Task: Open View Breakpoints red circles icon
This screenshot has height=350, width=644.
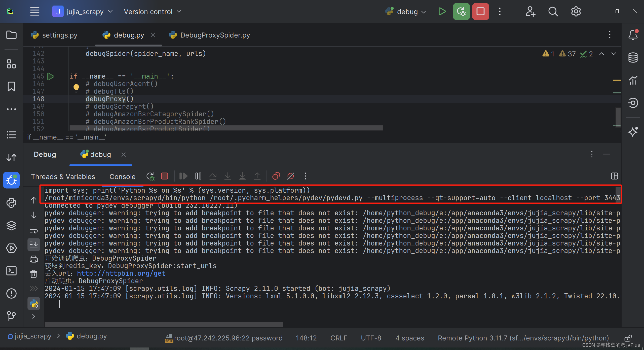Action: click(276, 176)
